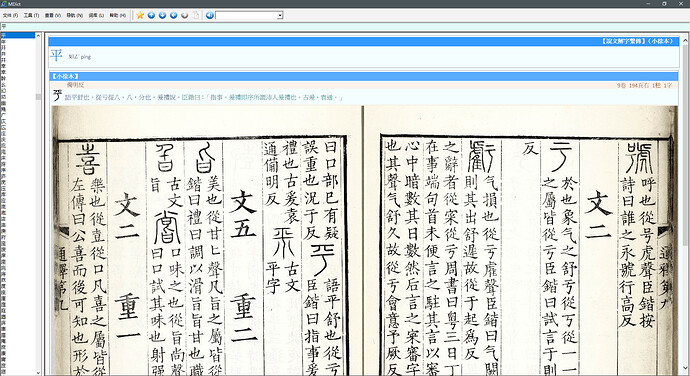Click the large blue 平 headword
The image size is (690, 376).
(x=56, y=55)
